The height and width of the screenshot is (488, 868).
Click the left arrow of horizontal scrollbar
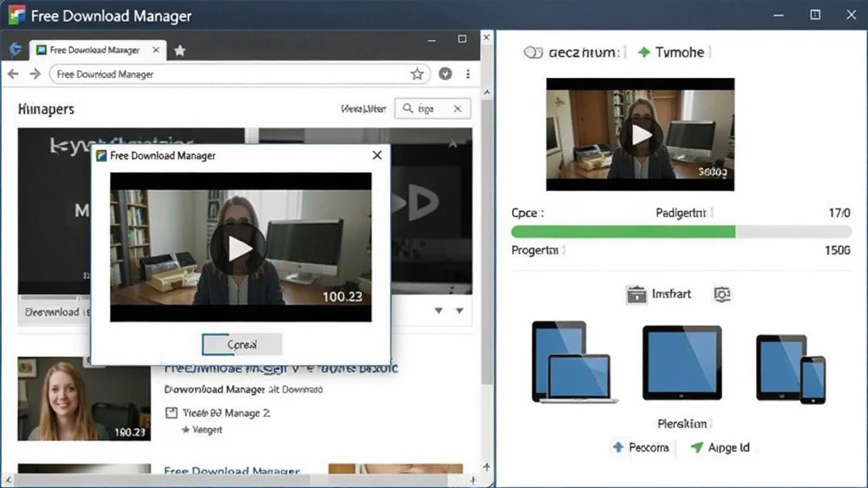click(x=8, y=480)
